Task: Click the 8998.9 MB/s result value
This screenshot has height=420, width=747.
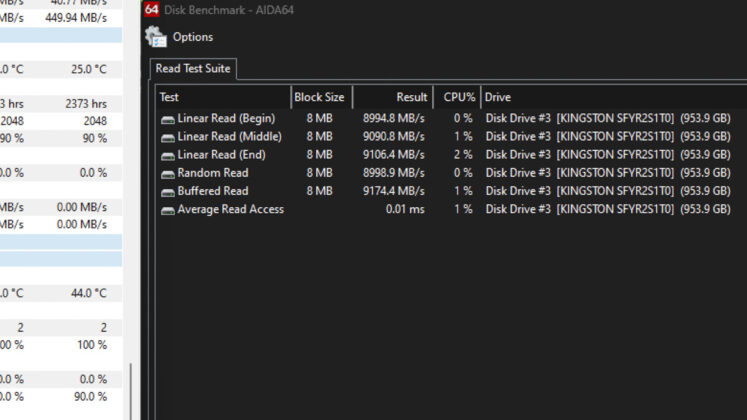Action: coord(394,173)
